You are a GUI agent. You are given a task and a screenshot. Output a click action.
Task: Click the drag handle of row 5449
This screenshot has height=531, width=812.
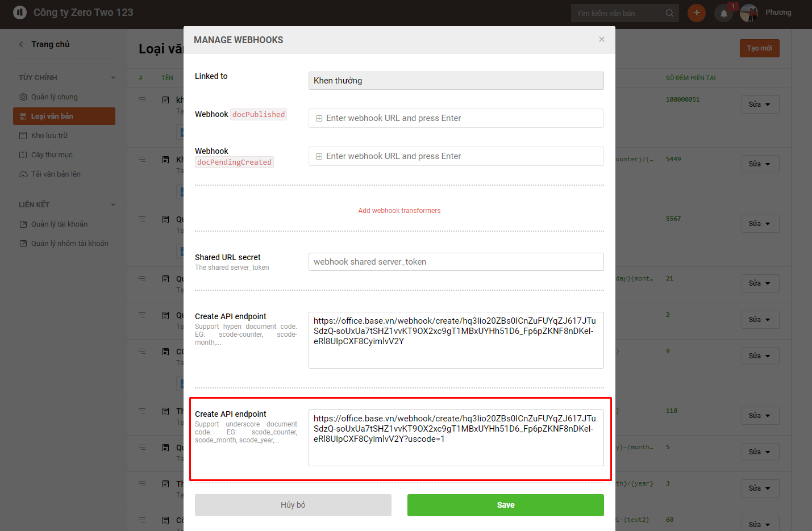click(142, 159)
